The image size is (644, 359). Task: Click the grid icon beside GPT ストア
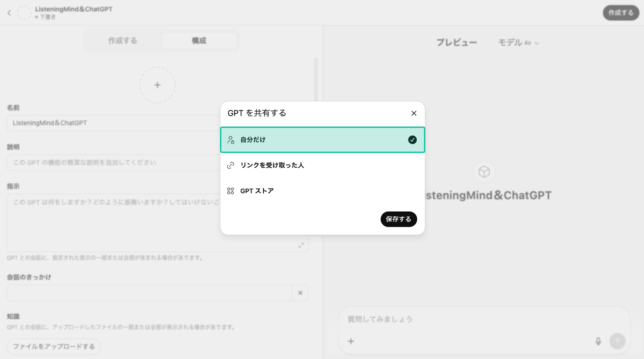(230, 191)
